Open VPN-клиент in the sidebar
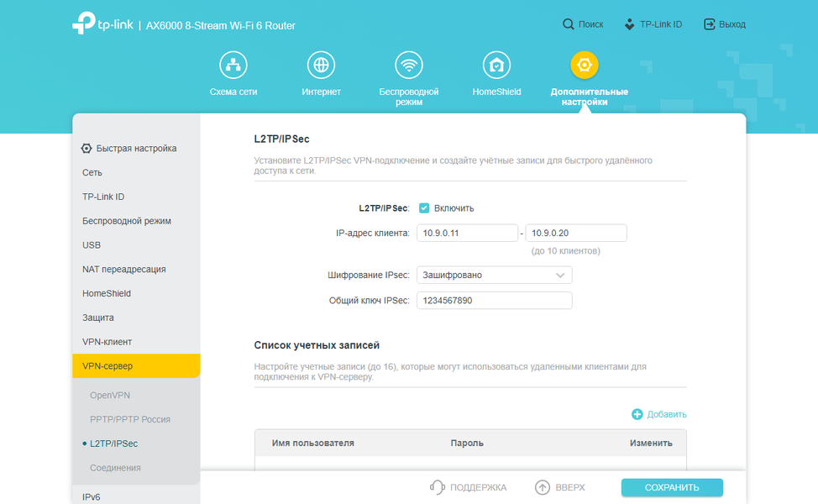This screenshot has height=504, width=818. tap(136, 342)
